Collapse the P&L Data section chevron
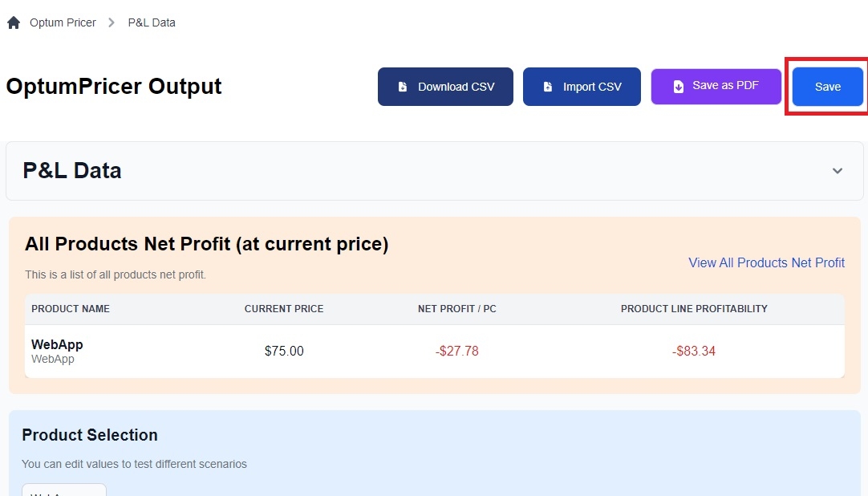Image resolution: width=868 pixels, height=496 pixels. click(838, 171)
